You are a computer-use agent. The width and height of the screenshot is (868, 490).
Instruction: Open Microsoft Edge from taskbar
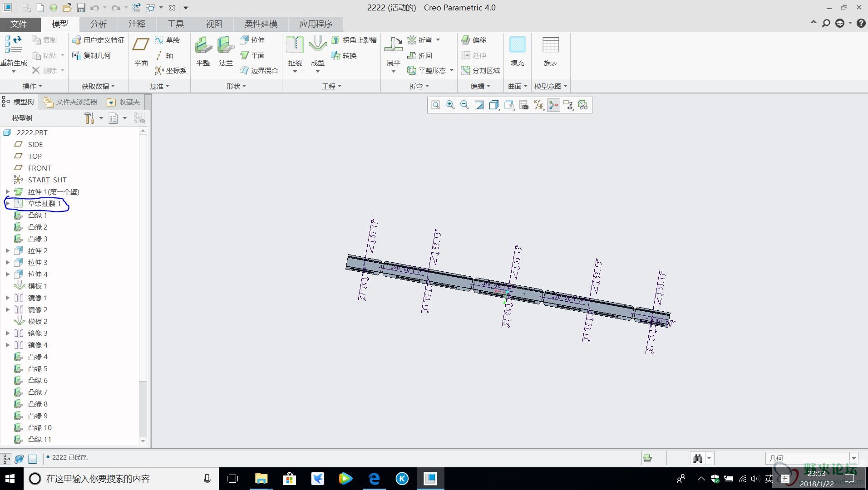(374, 479)
